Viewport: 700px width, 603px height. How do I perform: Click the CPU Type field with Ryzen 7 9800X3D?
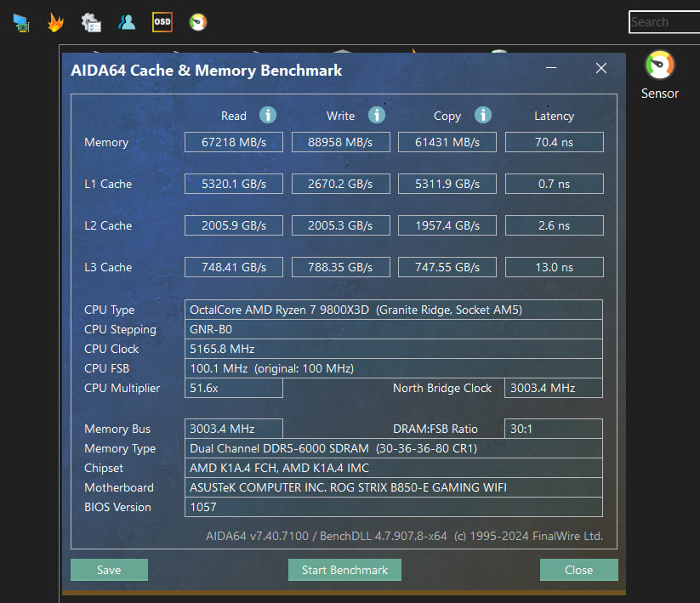393,310
